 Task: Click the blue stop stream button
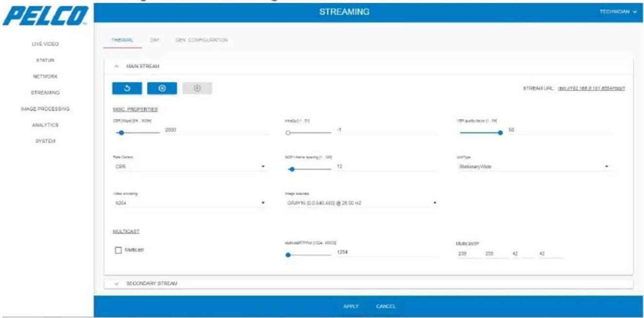coord(162,88)
